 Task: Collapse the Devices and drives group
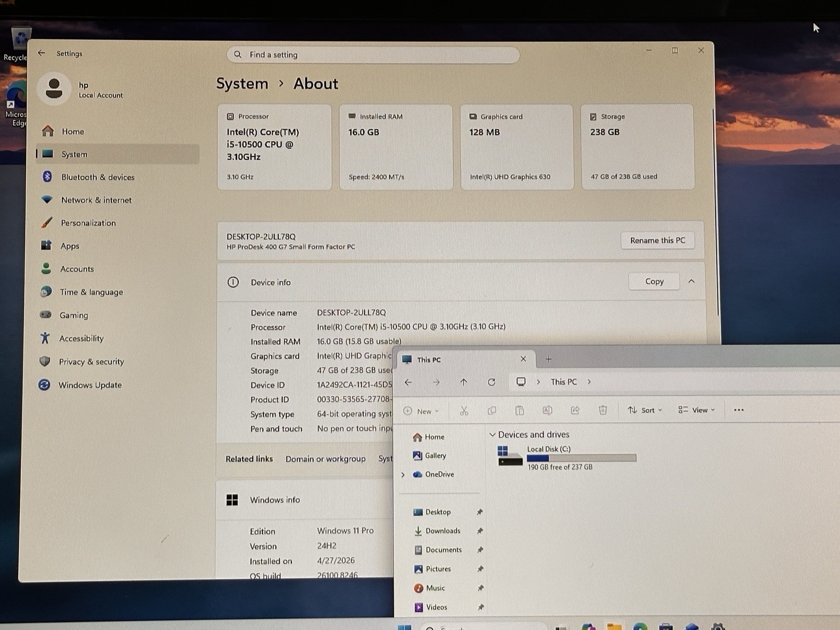pyautogui.click(x=492, y=435)
